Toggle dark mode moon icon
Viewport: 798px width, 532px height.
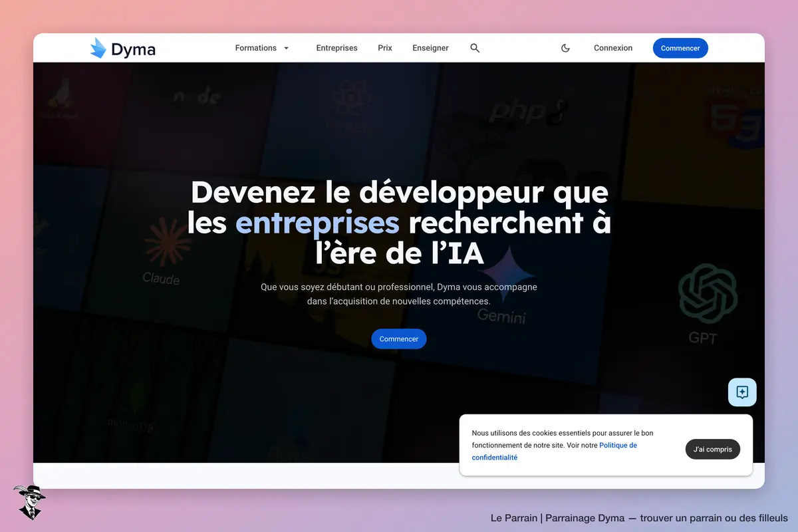(565, 48)
